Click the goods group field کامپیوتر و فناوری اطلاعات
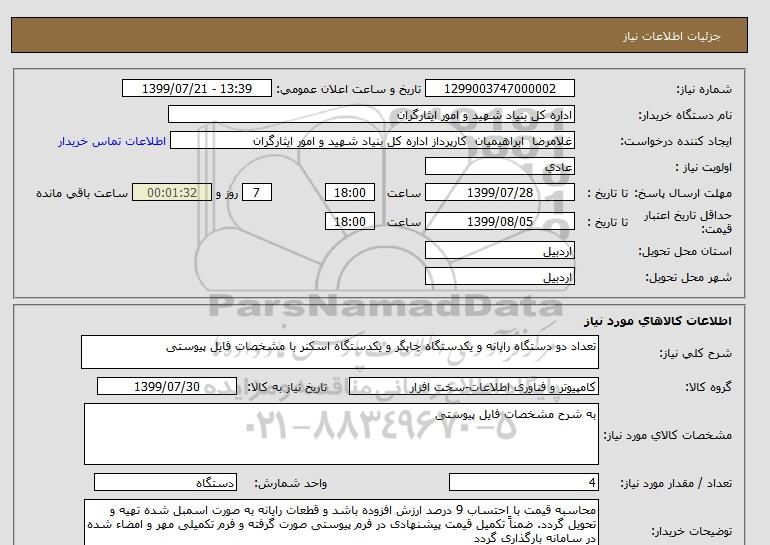 coord(474,387)
